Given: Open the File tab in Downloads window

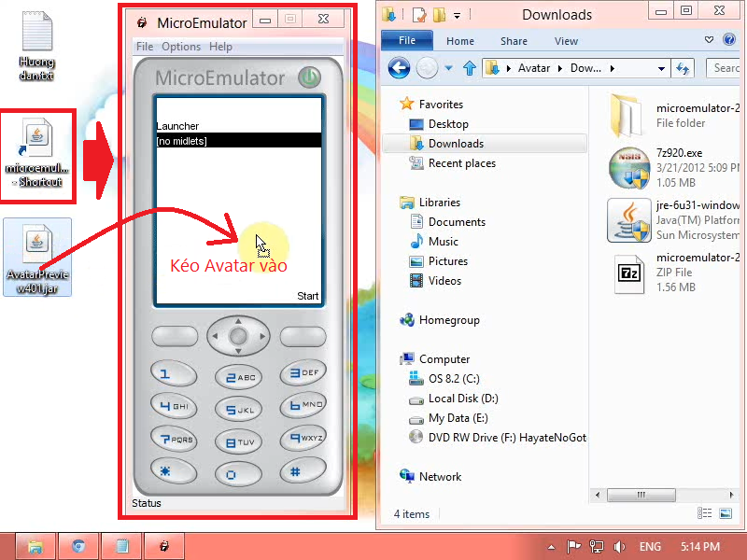Looking at the screenshot, I should [x=407, y=40].
